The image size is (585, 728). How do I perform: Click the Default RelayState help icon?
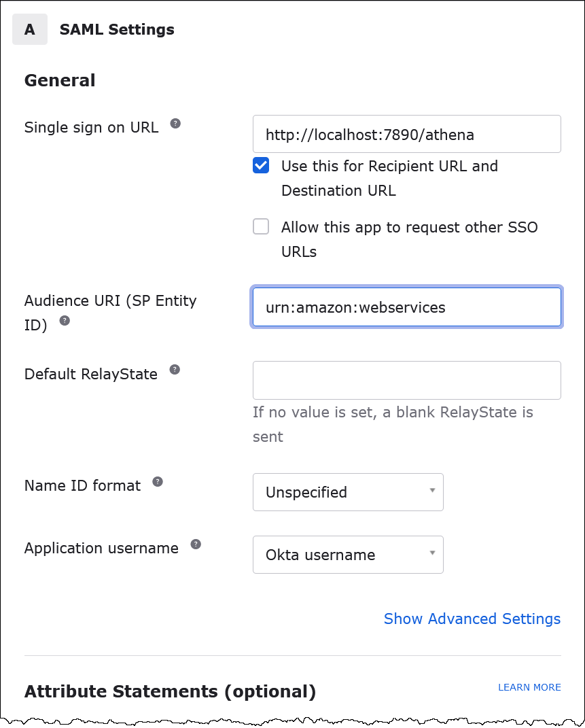[x=175, y=369]
